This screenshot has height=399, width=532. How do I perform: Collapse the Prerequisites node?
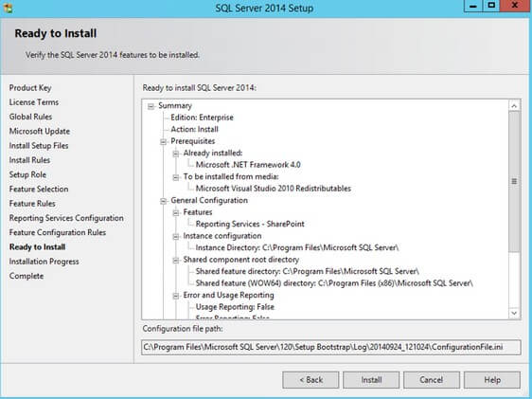click(163, 141)
